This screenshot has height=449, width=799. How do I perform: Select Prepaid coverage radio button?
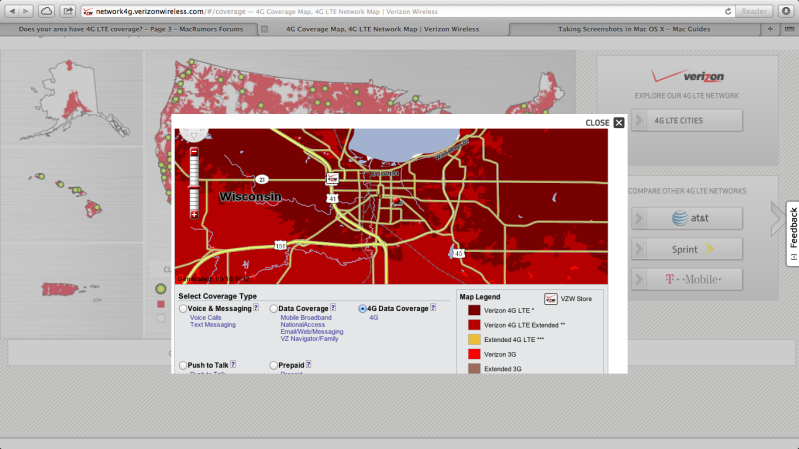click(x=274, y=365)
